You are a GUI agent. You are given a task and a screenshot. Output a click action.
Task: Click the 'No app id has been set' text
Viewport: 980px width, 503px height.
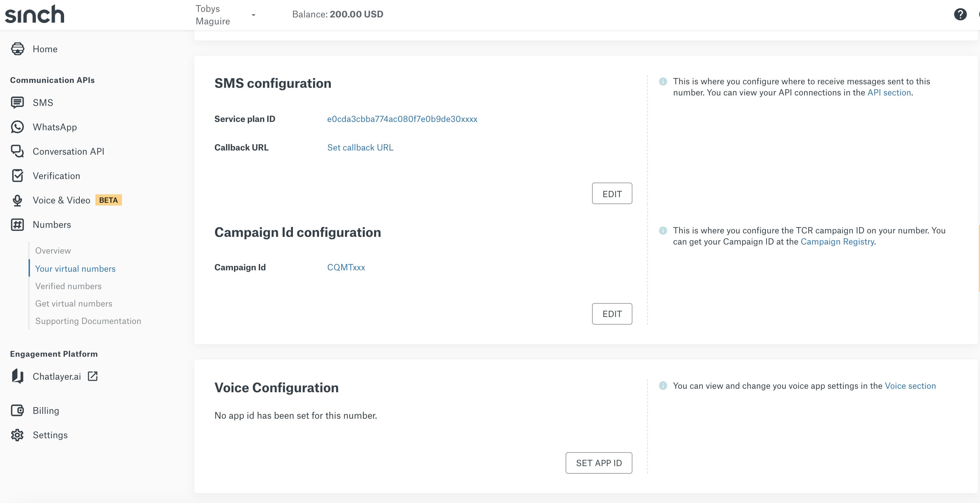click(296, 416)
